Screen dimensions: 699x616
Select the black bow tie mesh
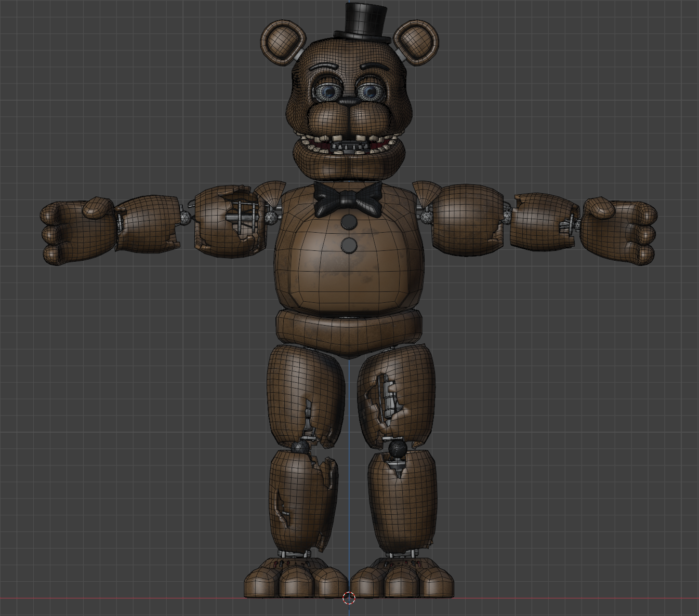(348, 198)
